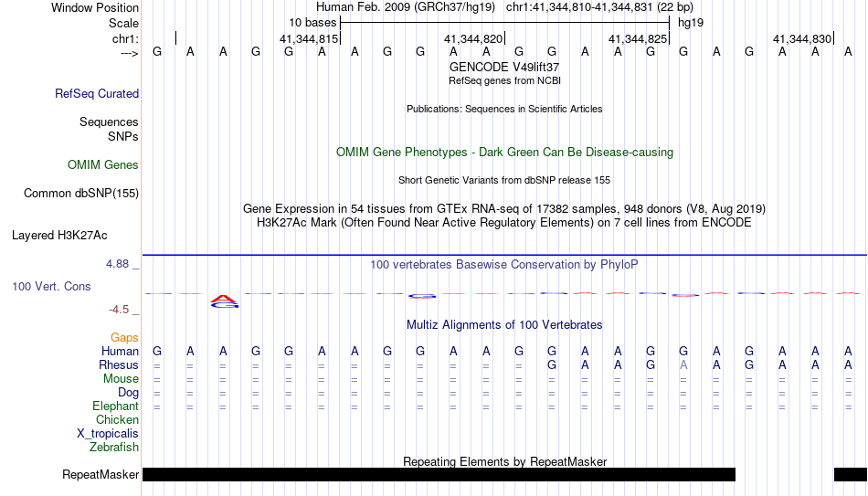Select the Elephant species label
The height and width of the screenshot is (496, 868).
(115, 406)
